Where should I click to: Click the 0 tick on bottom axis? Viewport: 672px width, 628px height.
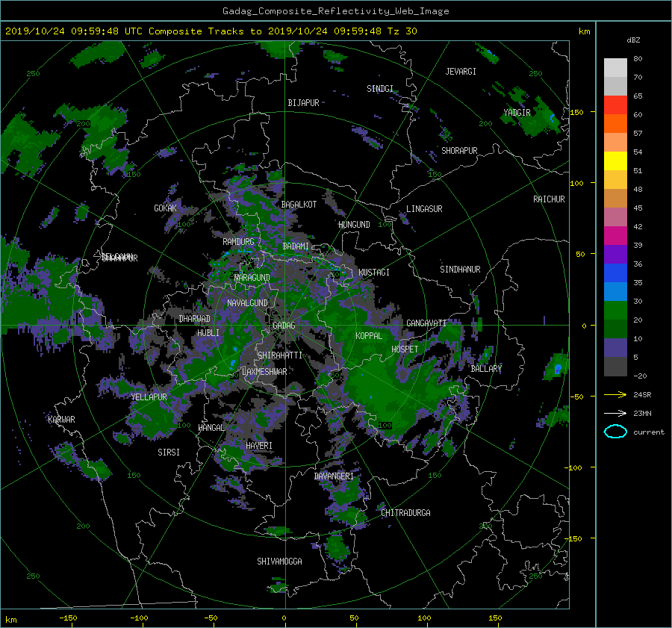pyautogui.click(x=284, y=618)
